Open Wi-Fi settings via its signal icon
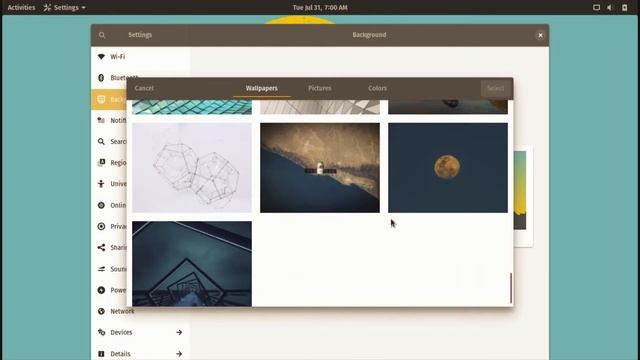The image size is (640, 360). coord(101,56)
